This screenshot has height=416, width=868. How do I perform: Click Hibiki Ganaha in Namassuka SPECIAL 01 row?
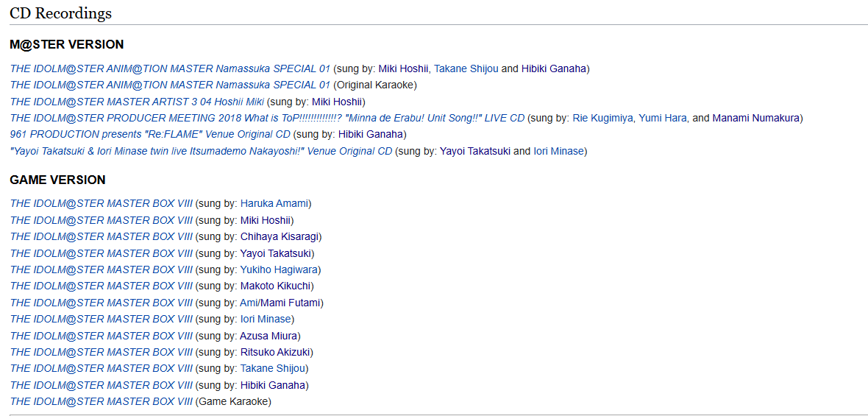tap(554, 68)
